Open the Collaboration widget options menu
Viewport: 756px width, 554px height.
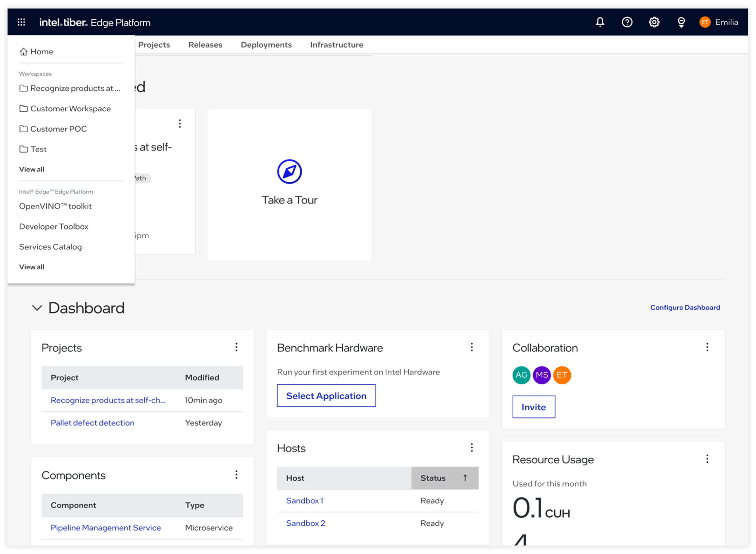pyautogui.click(x=707, y=347)
